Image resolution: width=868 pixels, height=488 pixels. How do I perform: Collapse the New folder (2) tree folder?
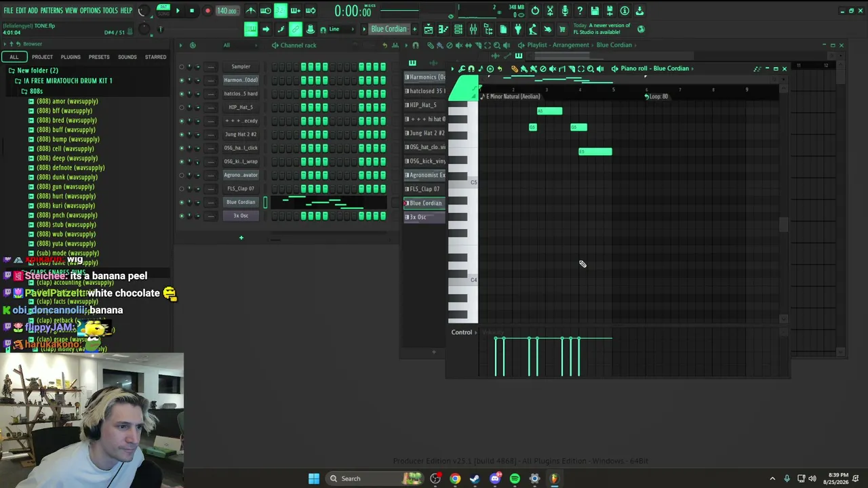(x=12, y=70)
